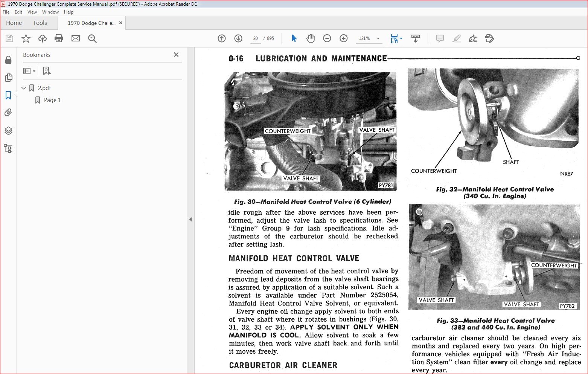Viewport: 588px width, 374px height.
Task: Show the Page Thumbnails panel
Action: pos(8,78)
